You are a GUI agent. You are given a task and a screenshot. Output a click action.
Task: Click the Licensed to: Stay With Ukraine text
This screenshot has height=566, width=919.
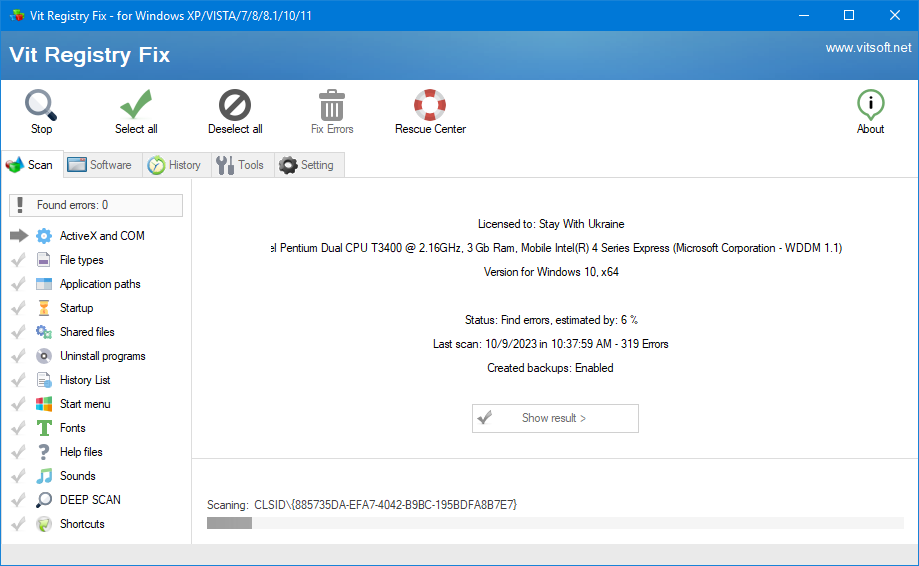click(x=551, y=224)
